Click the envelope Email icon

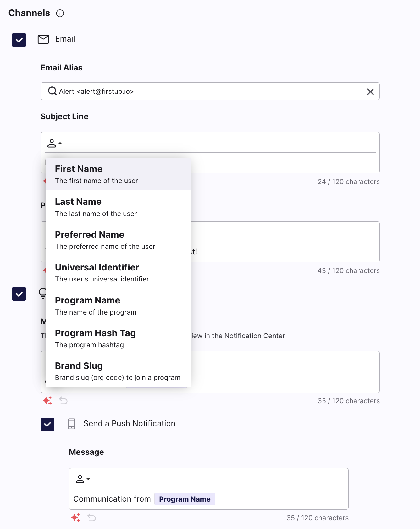tap(43, 39)
